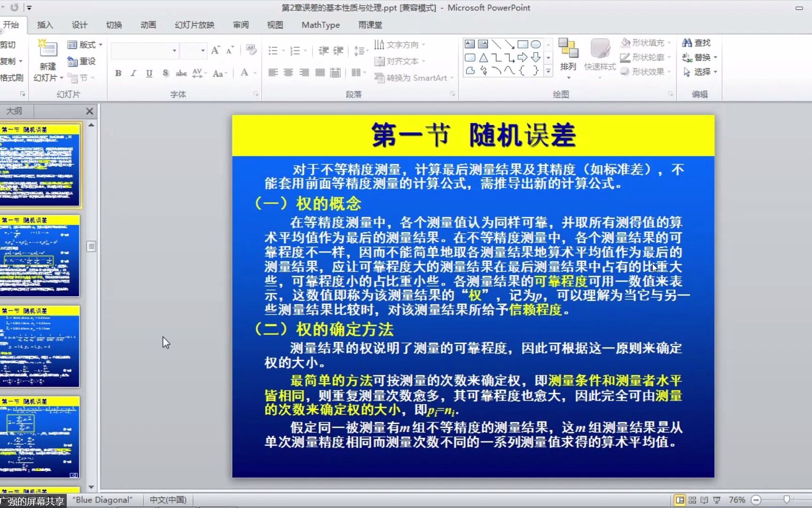Select the second slide thumbnail
The height and width of the screenshot is (508, 812).
(40, 256)
